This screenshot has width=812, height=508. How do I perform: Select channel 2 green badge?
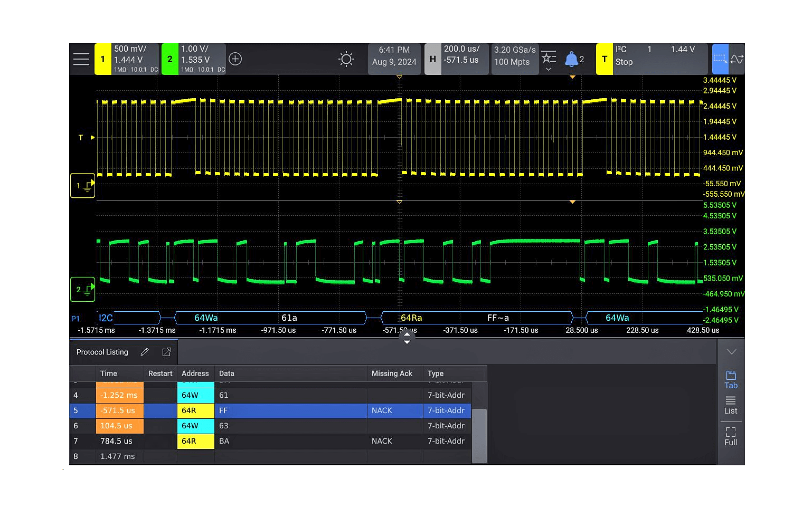click(169, 59)
